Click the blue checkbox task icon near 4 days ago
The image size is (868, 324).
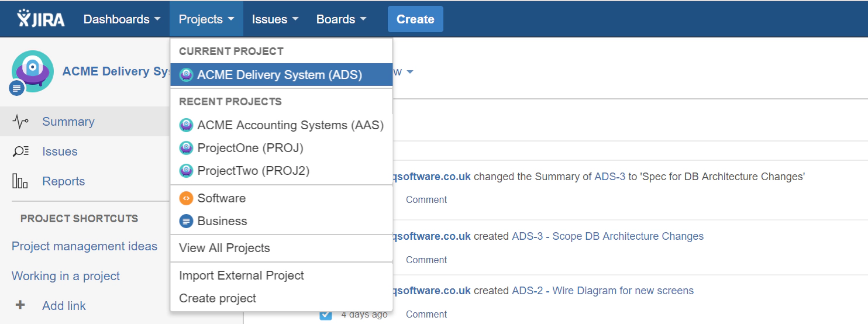pyautogui.click(x=326, y=315)
